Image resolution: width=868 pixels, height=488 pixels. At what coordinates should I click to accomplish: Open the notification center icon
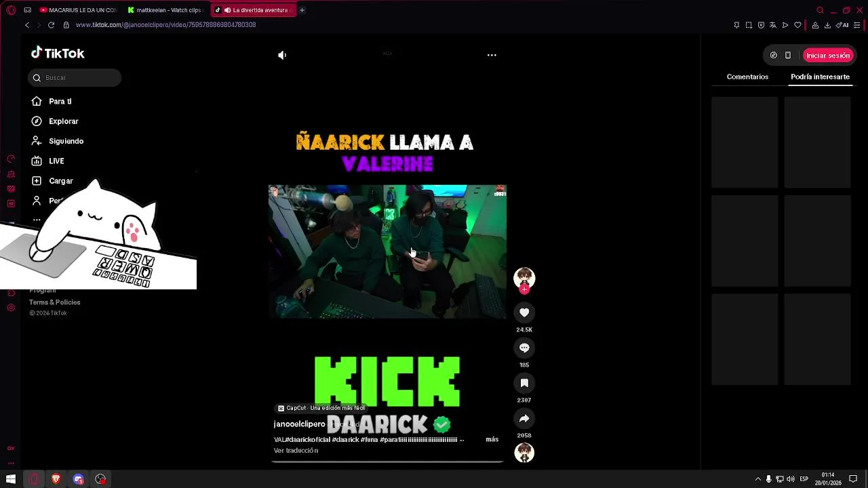coord(853,479)
